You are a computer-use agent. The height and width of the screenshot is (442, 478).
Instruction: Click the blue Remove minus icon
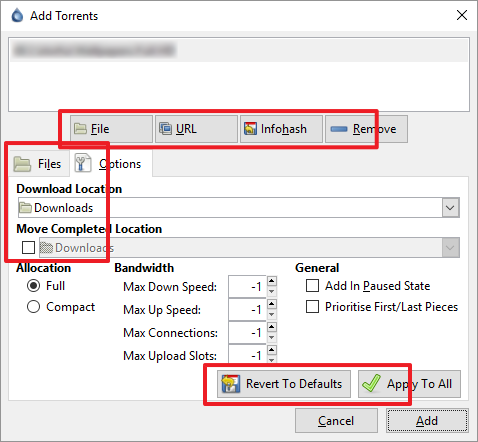point(339,129)
